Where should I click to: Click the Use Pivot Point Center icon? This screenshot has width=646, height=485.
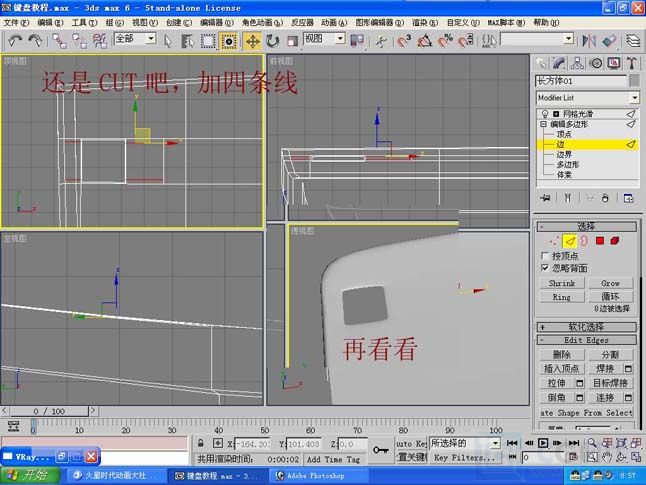(x=357, y=40)
